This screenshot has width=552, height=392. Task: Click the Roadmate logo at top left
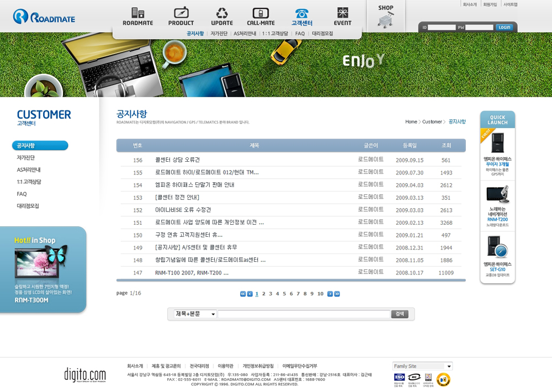click(44, 17)
